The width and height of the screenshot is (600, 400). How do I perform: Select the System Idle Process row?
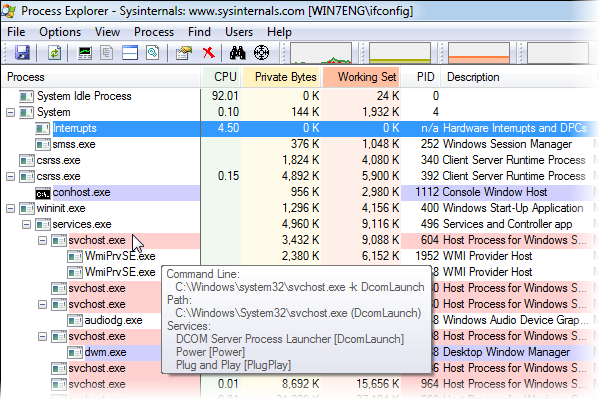tap(300, 96)
